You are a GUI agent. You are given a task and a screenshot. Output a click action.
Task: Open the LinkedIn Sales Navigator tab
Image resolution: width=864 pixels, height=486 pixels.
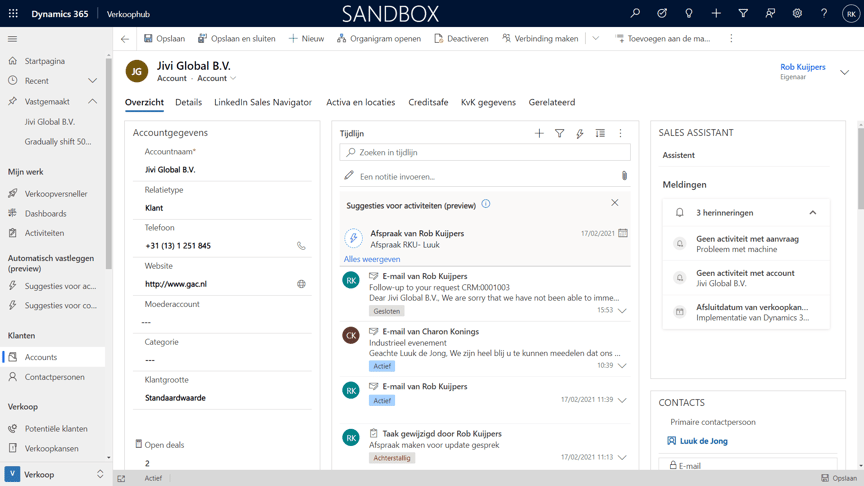263,102
